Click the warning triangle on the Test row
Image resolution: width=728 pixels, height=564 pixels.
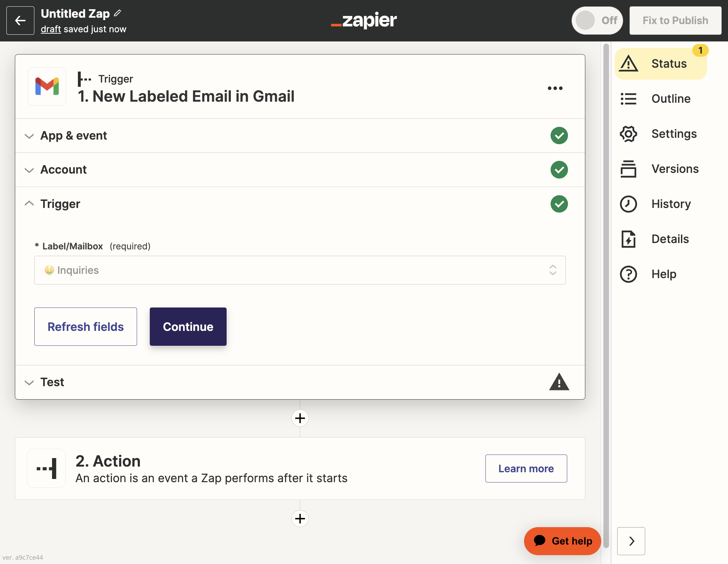point(559,382)
